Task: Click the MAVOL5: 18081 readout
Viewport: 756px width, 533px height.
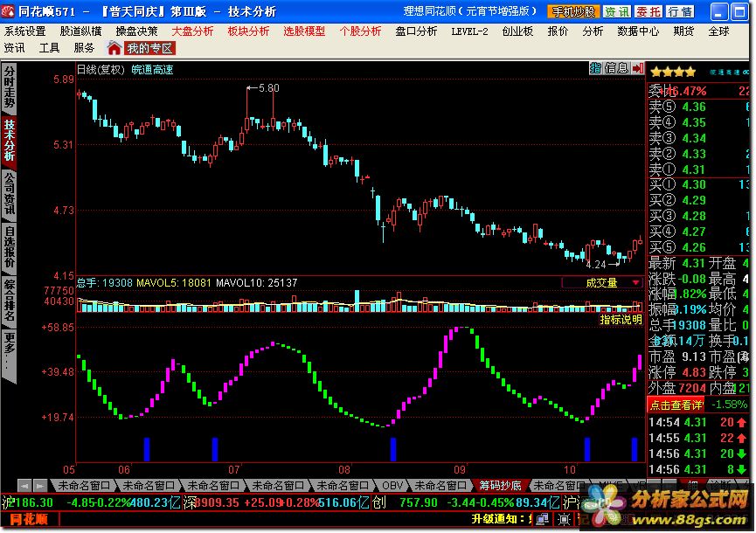Action: tap(174, 283)
